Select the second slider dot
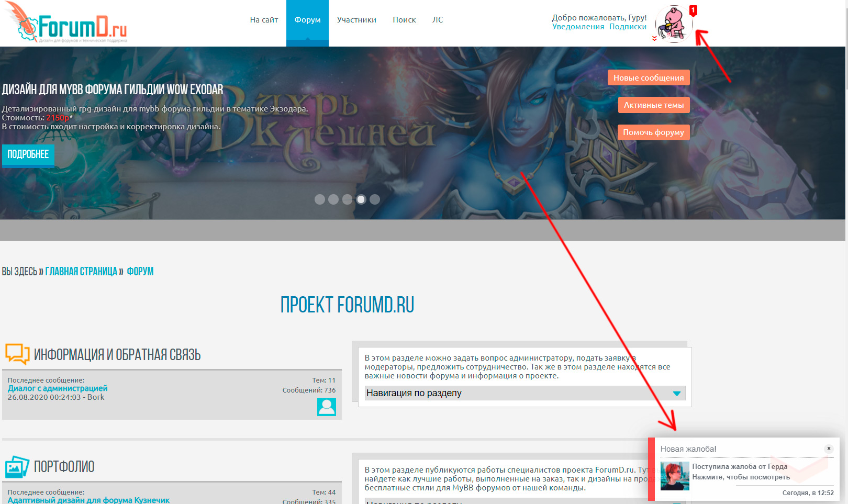Image resolution: width=848 pixels, height=504 pixels. pyautogui.click(x=333, y=199)
